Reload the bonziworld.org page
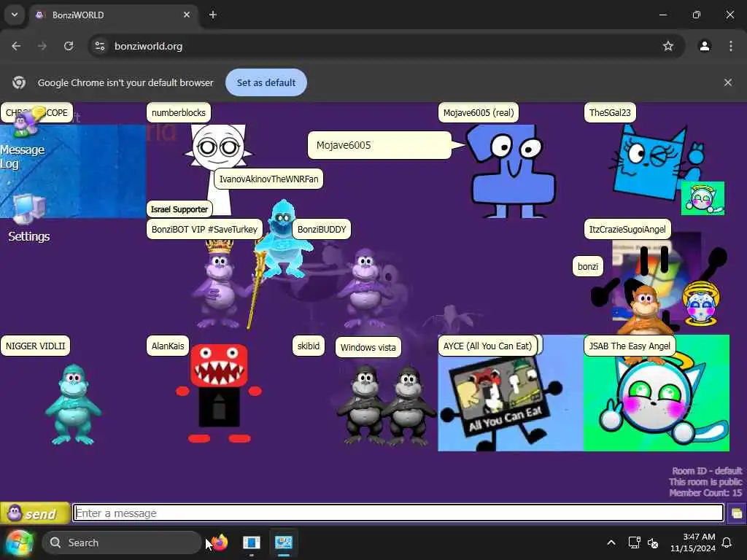 69,46
